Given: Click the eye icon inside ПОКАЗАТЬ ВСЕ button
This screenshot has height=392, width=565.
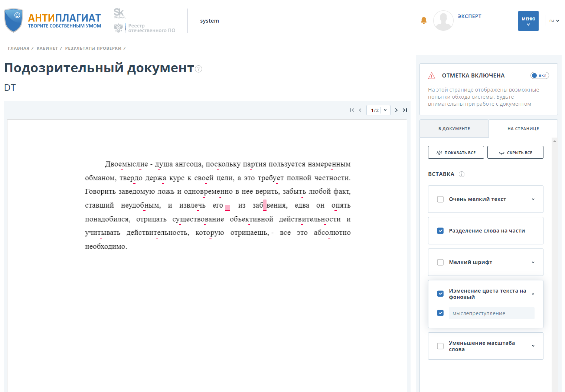Looking at the screenshot, I should point(439,152).
